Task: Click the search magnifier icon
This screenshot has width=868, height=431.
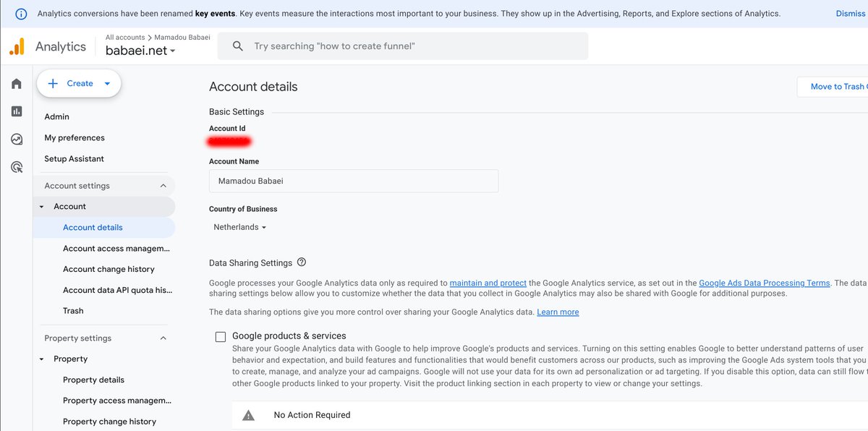Action: pos(238,46)
